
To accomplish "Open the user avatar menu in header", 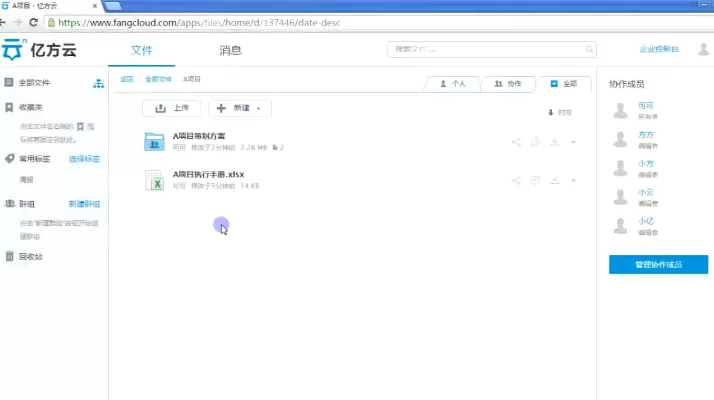I will click(x=704, y=49).
